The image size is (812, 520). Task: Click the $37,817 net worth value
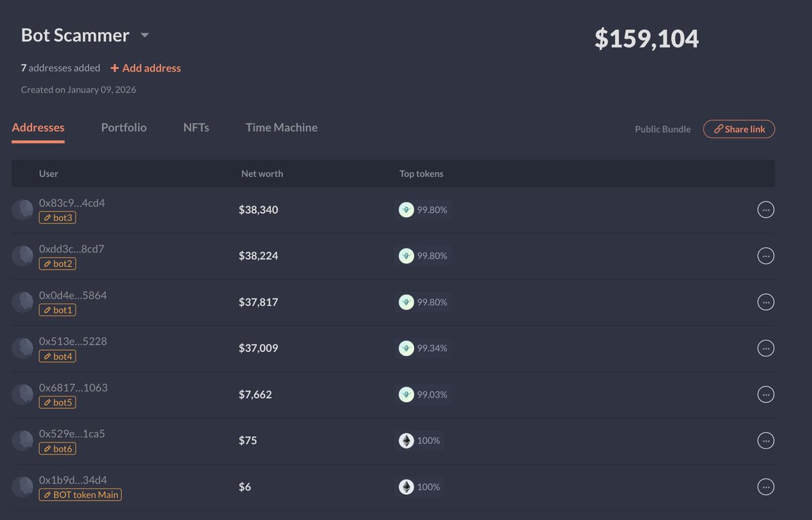pos(258,302)
